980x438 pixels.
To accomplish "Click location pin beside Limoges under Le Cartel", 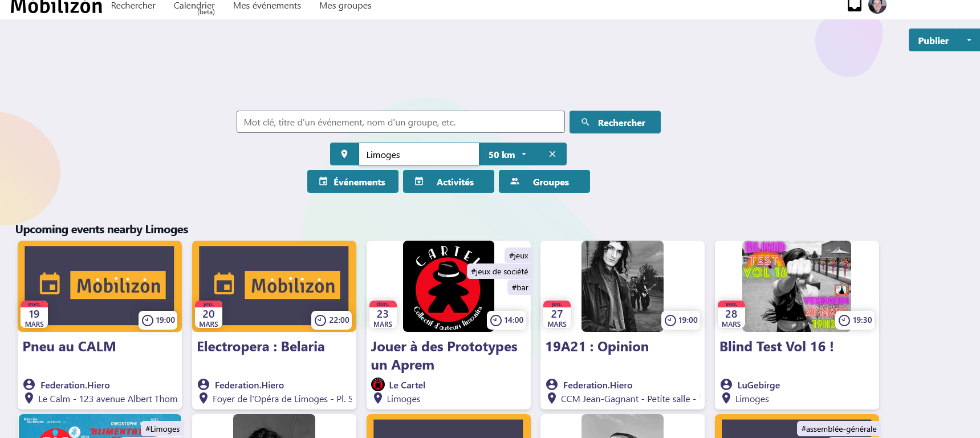I will pyautogui.click(x=378, y=398).
